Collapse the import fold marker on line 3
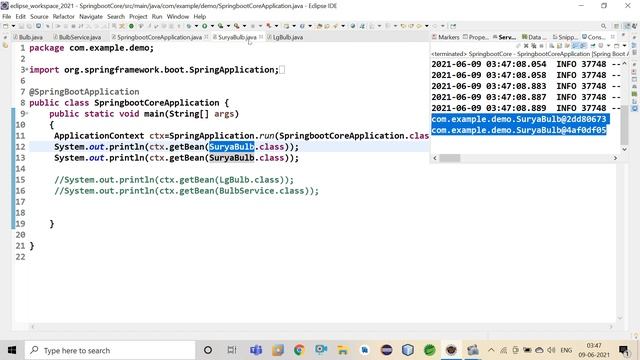 click(x=27, y=70)
